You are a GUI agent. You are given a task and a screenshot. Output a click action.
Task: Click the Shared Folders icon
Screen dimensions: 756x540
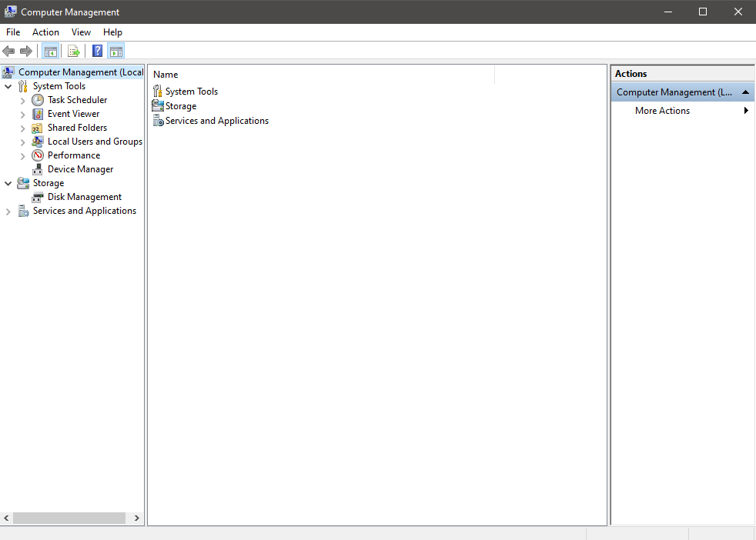tap(37, 128)
